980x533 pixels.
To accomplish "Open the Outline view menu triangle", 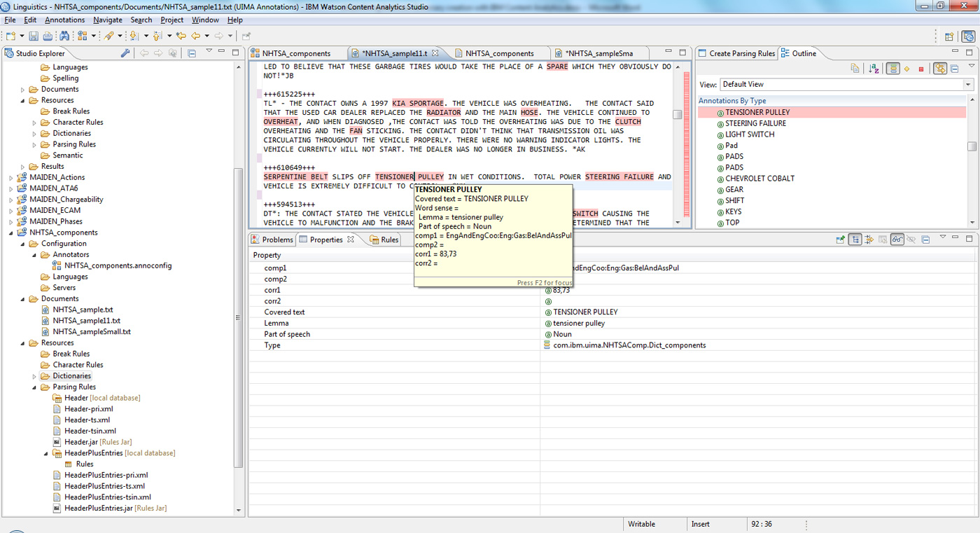I will coord(972,66).
